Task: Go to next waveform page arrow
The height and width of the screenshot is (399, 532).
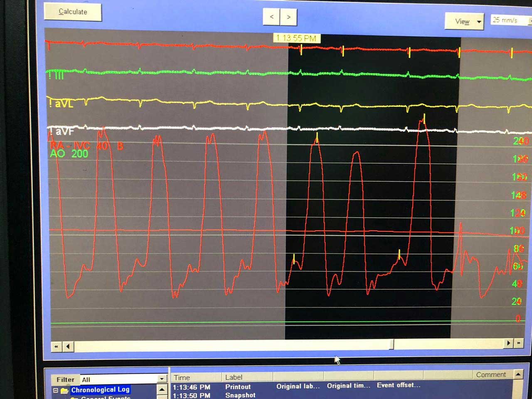Action: point(289,17)
